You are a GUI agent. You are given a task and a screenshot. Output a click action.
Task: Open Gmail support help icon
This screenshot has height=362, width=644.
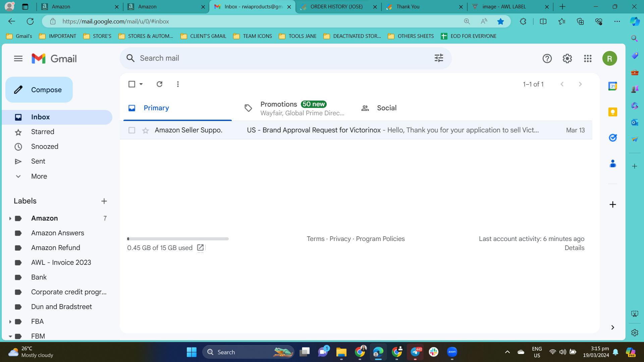pyautogui.click(x=547, y=59)
